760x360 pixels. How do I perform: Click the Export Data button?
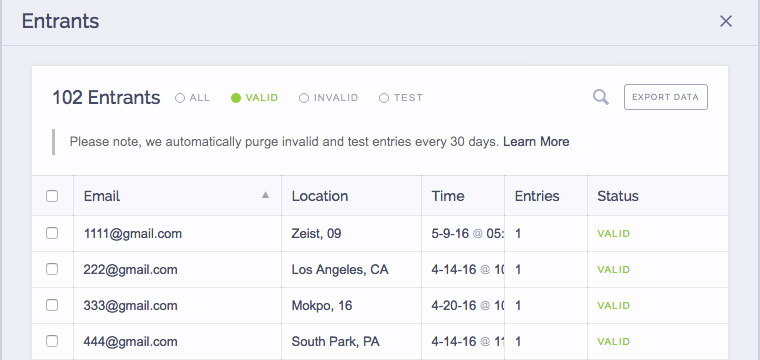(665, 97)
